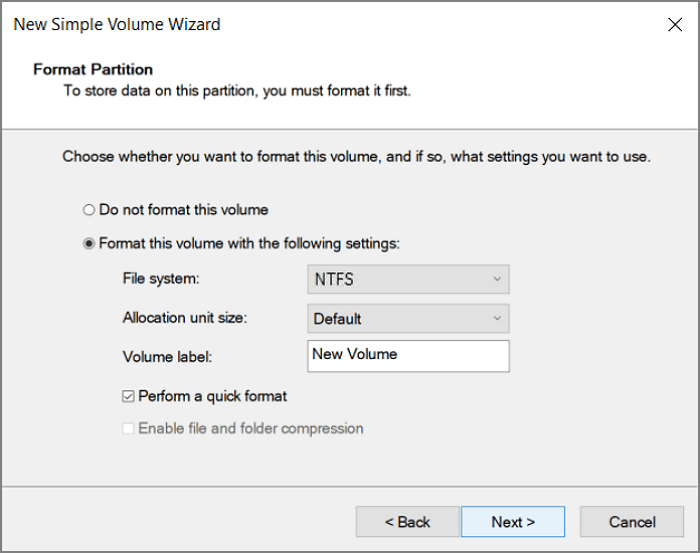Close the New Simple Volume Wizard window
This screenshot has width=700, height=553.
point(675,25)
